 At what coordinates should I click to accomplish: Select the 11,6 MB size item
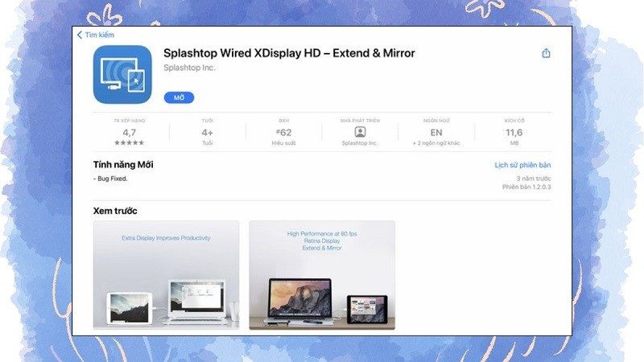(x=514, y=132)
